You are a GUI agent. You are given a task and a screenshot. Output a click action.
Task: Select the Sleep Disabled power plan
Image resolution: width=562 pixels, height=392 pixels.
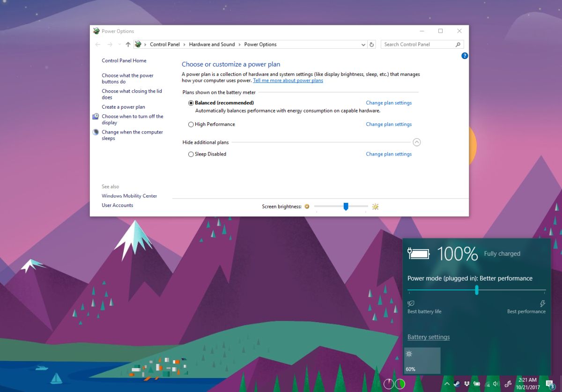[x=191, y=154]
